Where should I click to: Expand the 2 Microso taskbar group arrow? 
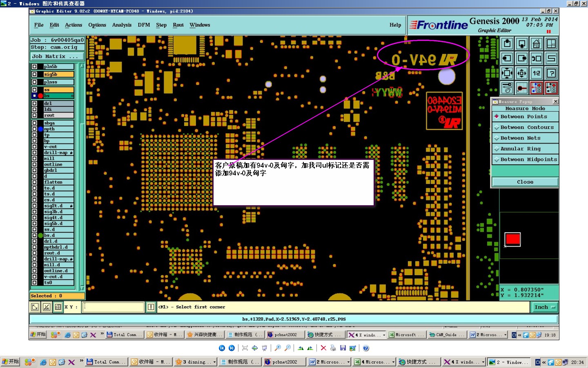pos(348,362)
